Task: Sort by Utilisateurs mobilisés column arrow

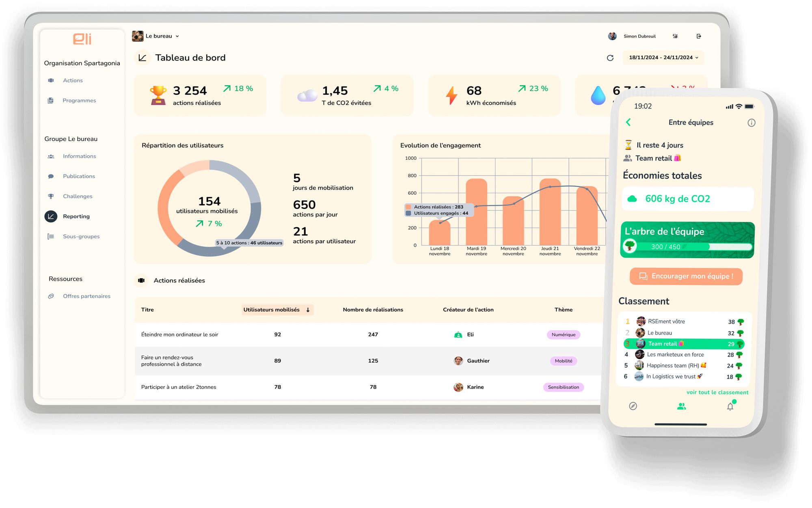Action: click(x=308, y=310)
